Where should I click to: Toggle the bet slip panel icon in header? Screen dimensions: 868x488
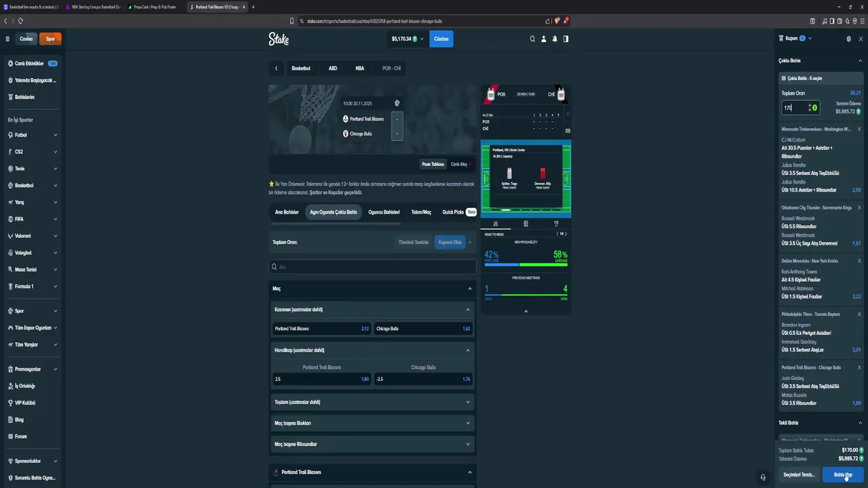pyautogui.click(x=566, y=39)
